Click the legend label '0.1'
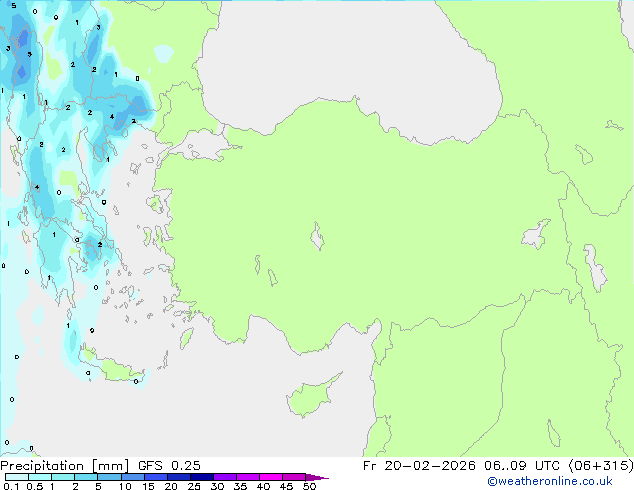 [x=11, y=486]
